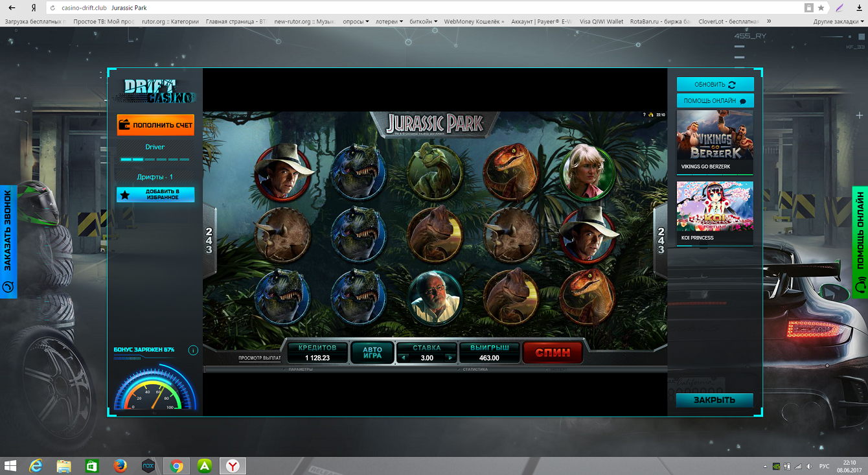
Task: Decrease the bet with left arrow
Action: pos(404,358)
